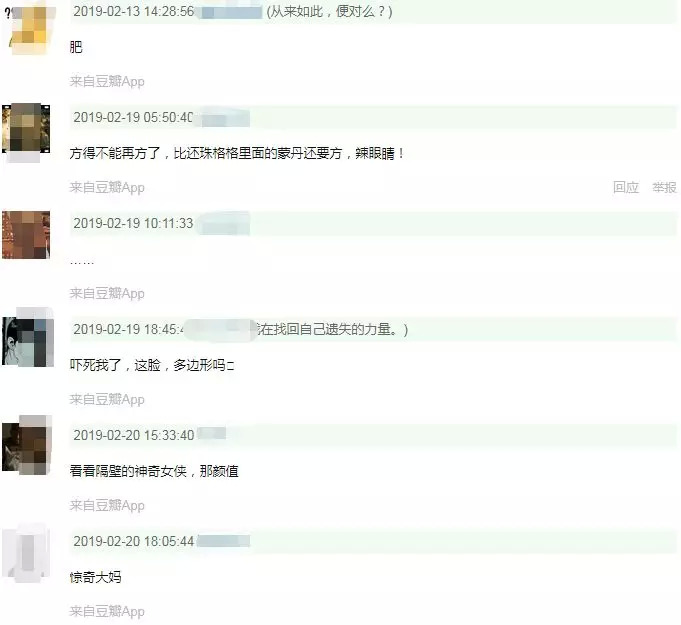Screen dimensions: 681x625
Task: Click 来自豆瓣App under the 肥 comment
Action: 107,82
